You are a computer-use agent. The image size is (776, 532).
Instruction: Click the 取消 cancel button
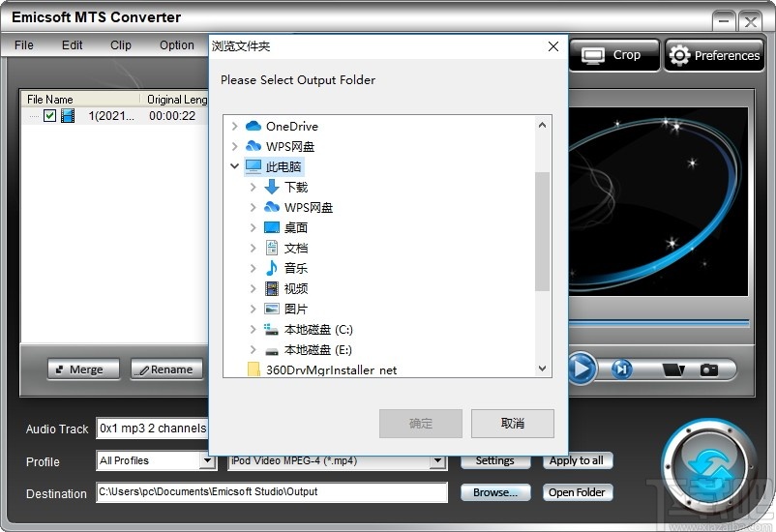[x=512, y=423]
